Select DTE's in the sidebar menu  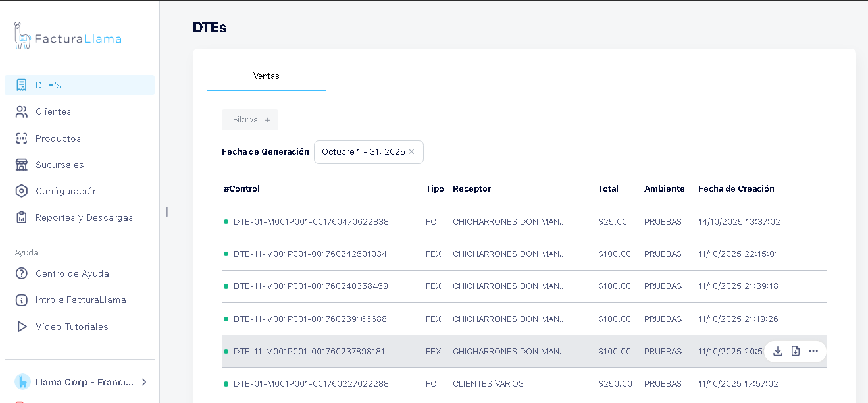48,85
